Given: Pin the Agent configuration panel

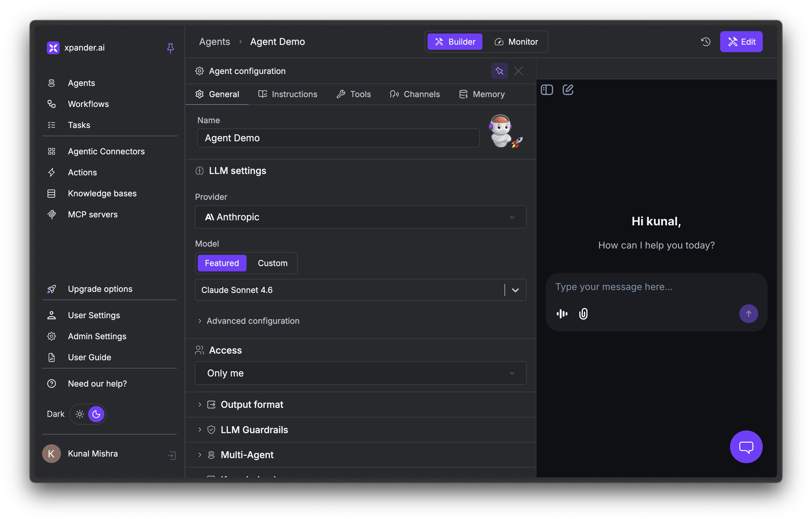Looking at the screenshot, I should tap(499, 71).
